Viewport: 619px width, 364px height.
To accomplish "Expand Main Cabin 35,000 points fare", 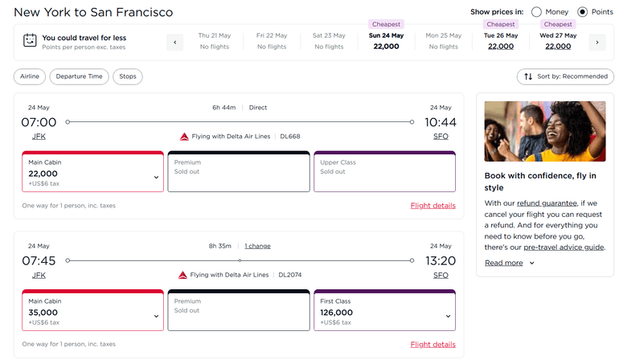I will click(156, 316).
